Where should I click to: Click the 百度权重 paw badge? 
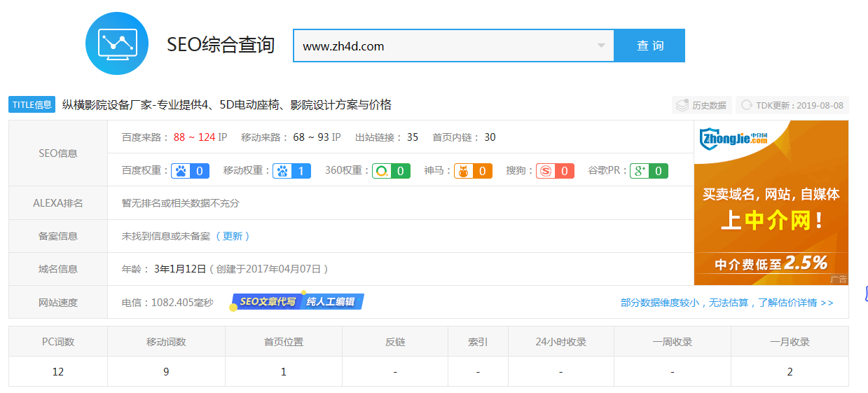[191, 170]
